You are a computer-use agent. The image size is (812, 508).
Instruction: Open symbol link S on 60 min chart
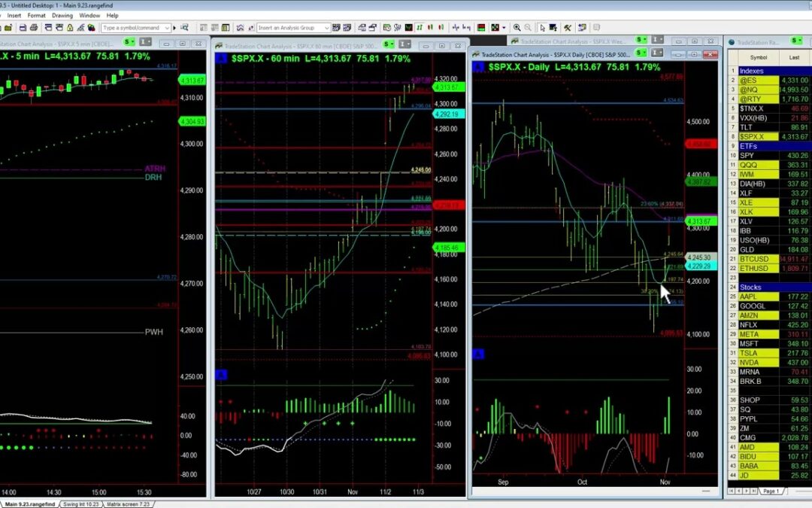click(x=389, y=44)
